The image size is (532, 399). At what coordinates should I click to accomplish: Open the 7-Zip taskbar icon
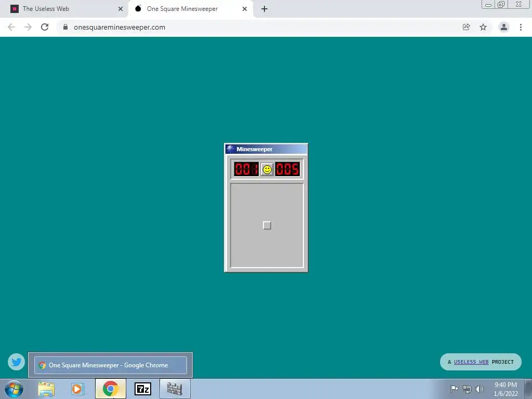click(143, 389)
